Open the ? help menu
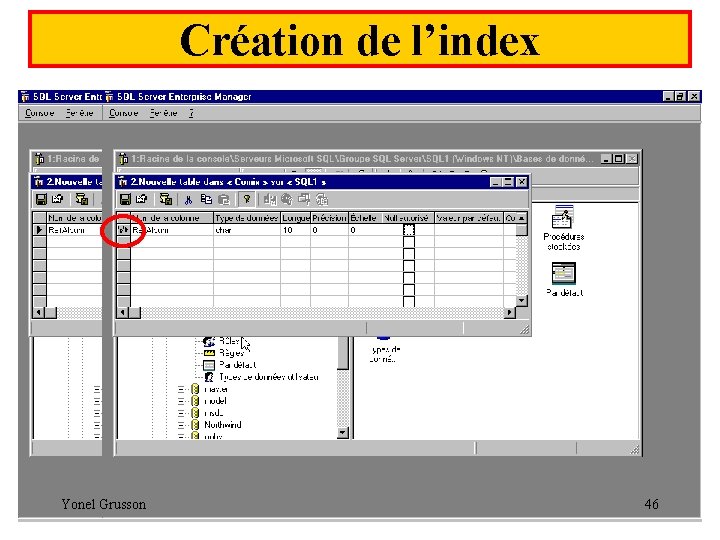720x540 pixels. (x=191, y=113)
